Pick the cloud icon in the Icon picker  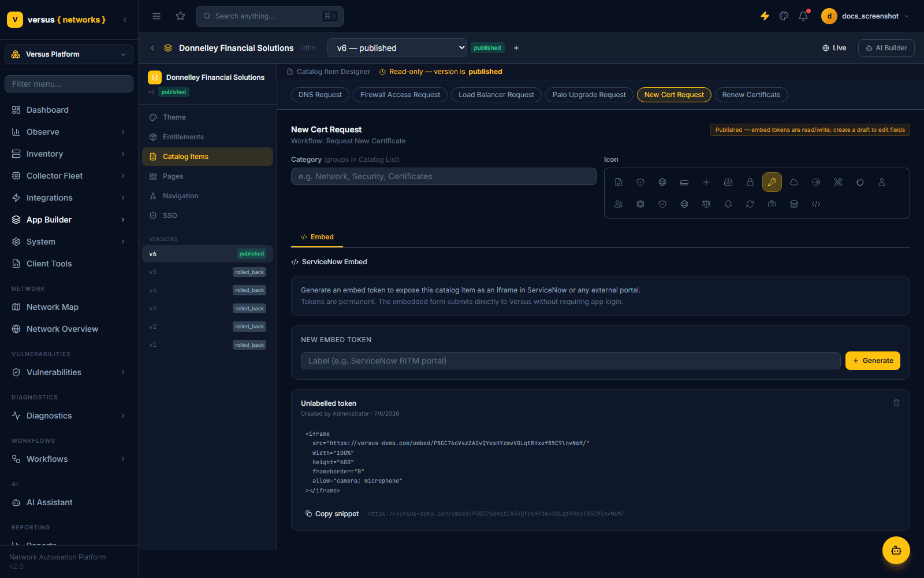coord(794,182)
